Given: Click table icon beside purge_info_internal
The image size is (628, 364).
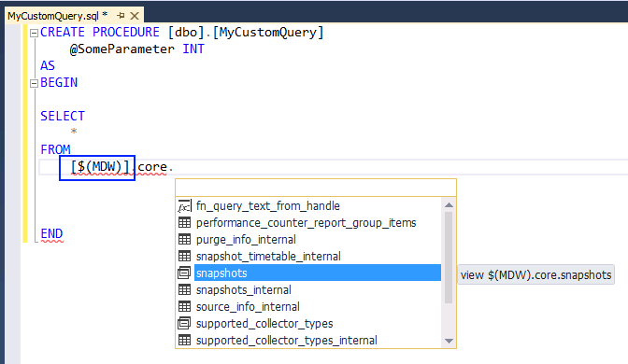Looking at the screenshot, I should pyautogui.click(x=184, y=240).
